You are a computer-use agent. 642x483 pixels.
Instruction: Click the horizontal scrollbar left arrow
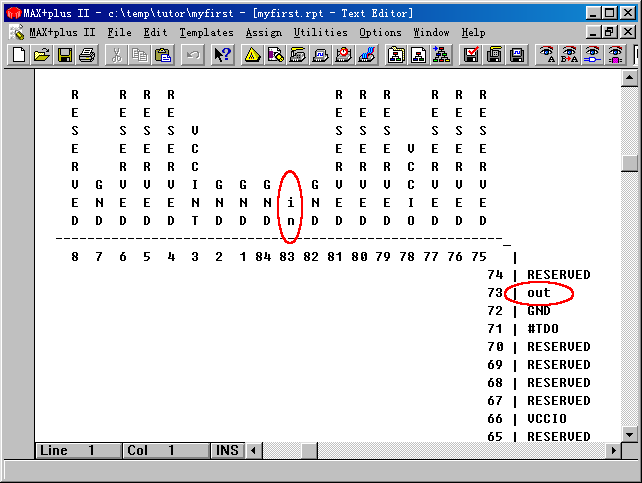254,451
